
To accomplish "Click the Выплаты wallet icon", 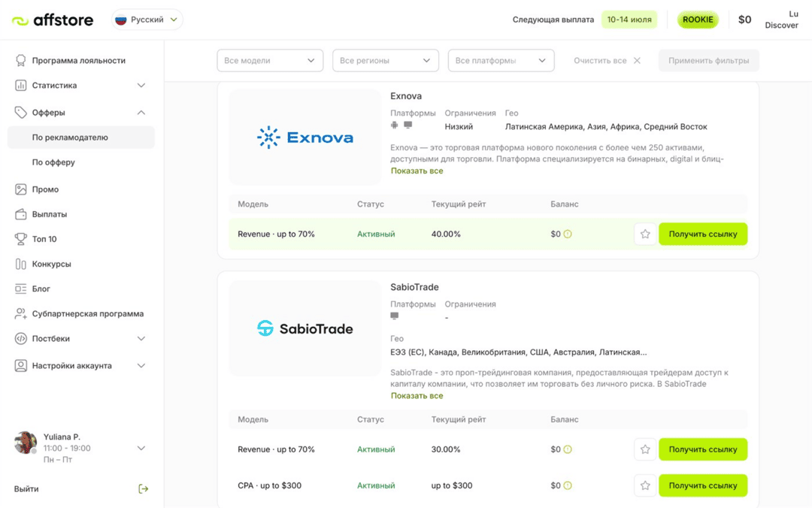I will point(21,214).
